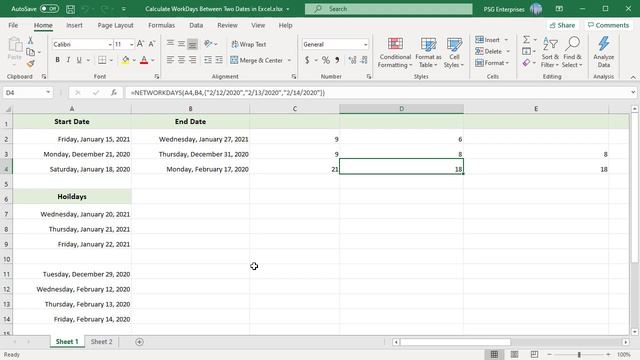Switch to Sheet 2 tab
This screenshot has height=360, width=640.
101,342
